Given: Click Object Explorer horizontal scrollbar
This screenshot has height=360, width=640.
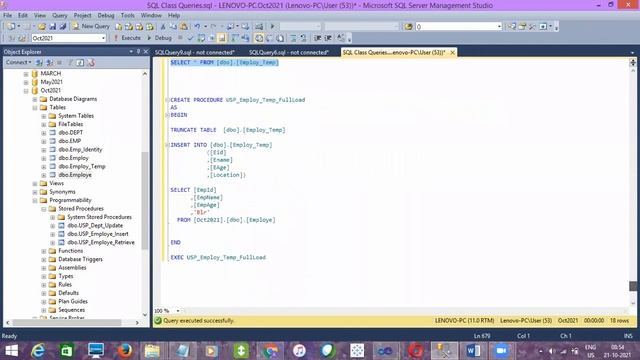Looking at the screenshot, I should [x=67, y=322].
